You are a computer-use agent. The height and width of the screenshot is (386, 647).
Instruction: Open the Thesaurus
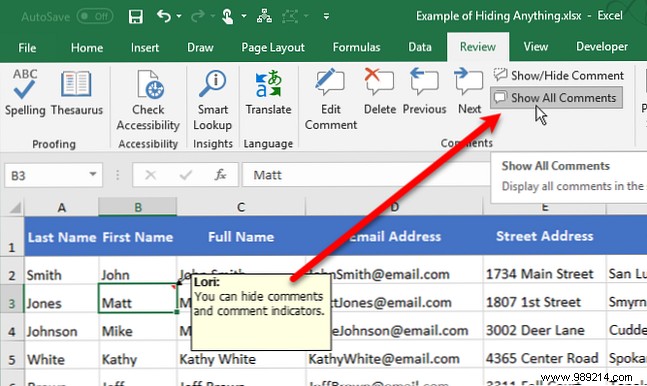[77, 93]
